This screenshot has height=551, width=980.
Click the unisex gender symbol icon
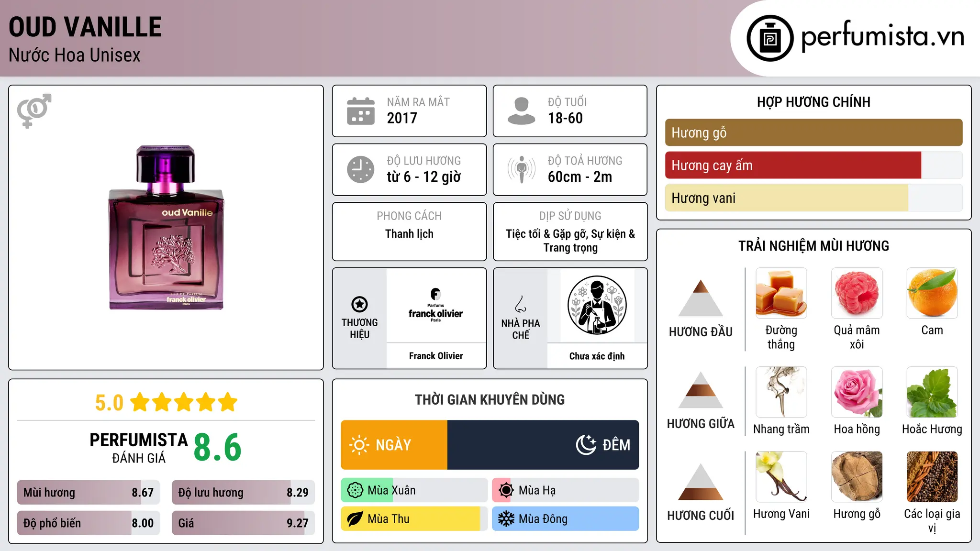click(x=34, y=110)
